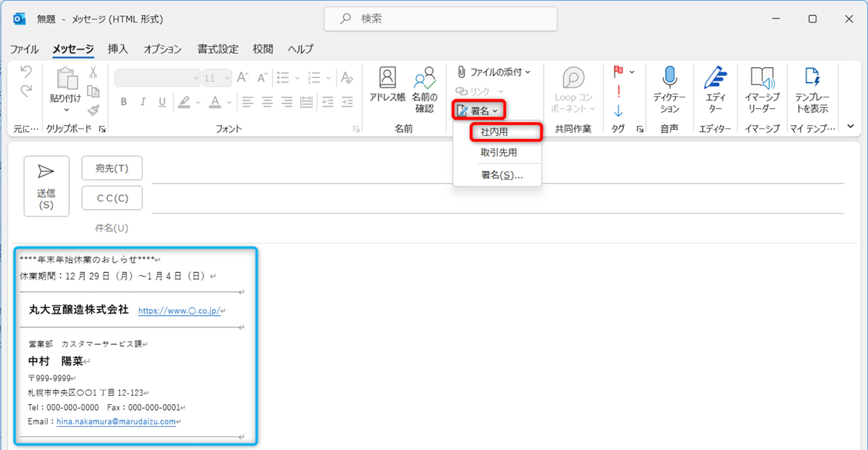Toggle Underline formatting
The width and height of the screenshot is (868, 450).
(162, 102)
